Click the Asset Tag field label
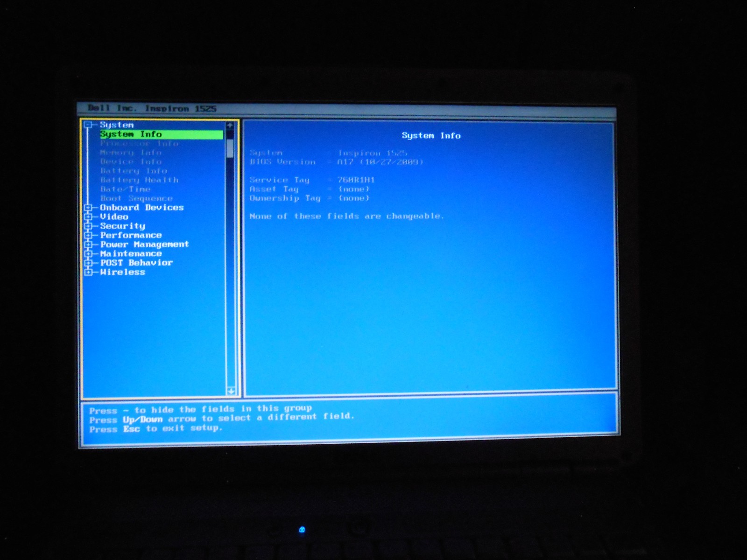 pyautogui.click(x=274, y=189)
